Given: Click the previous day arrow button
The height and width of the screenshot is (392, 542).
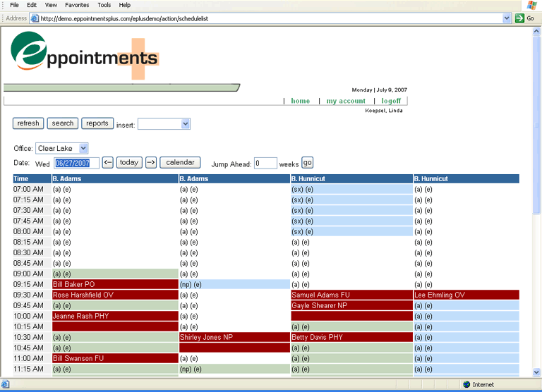Looking at the screenshot, I should [x=108, y=163].
